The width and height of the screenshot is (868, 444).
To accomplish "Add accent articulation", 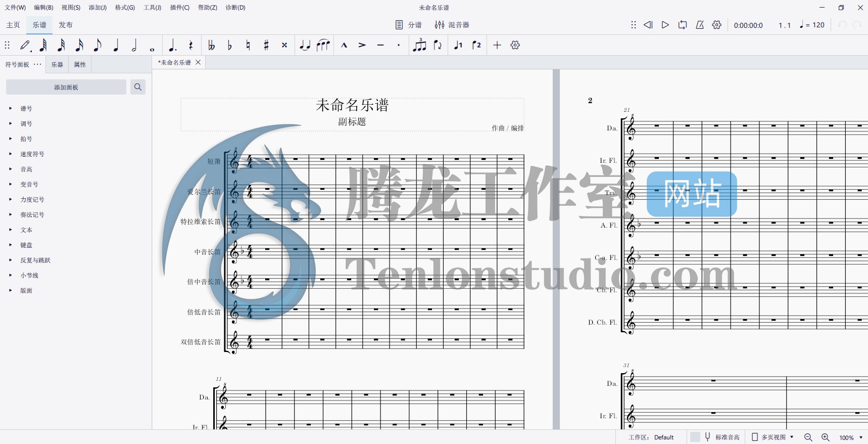I will coord(362,46).
